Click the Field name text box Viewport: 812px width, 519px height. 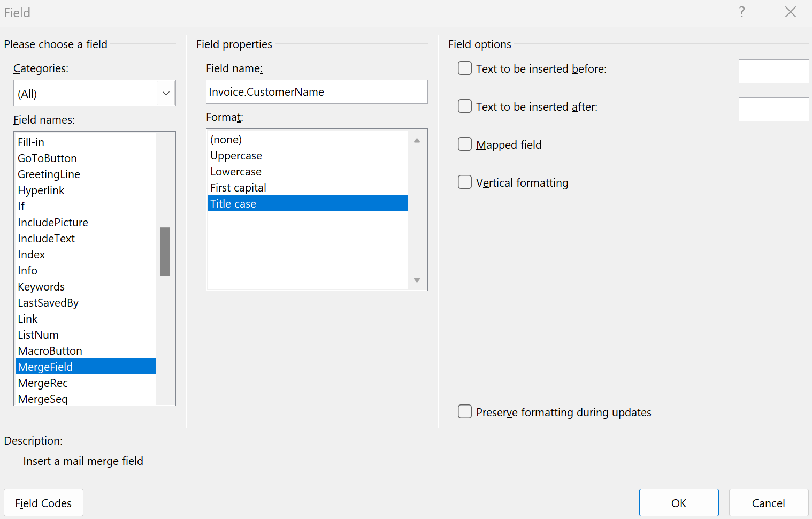pyautogui.click(x=317, y=92)
